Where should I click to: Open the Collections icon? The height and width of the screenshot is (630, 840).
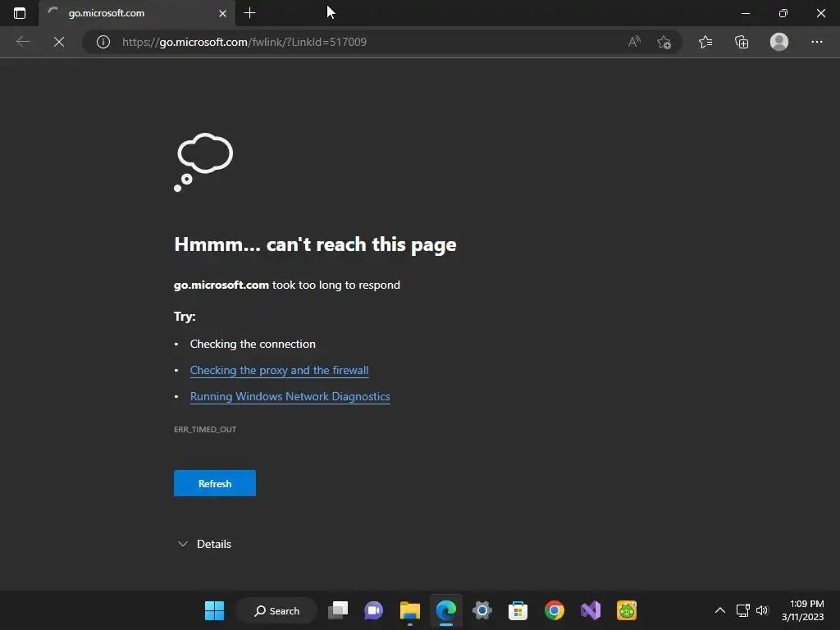(x=742, y=42)
